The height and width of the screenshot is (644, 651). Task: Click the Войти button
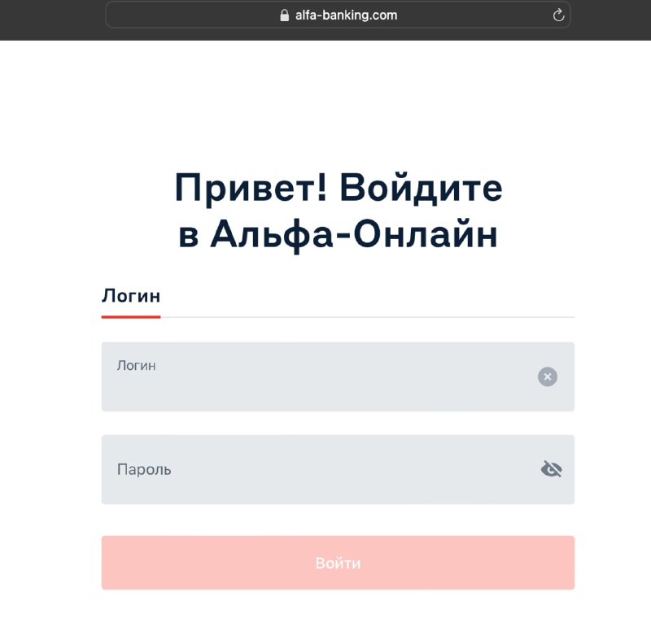tap(338, 563)
